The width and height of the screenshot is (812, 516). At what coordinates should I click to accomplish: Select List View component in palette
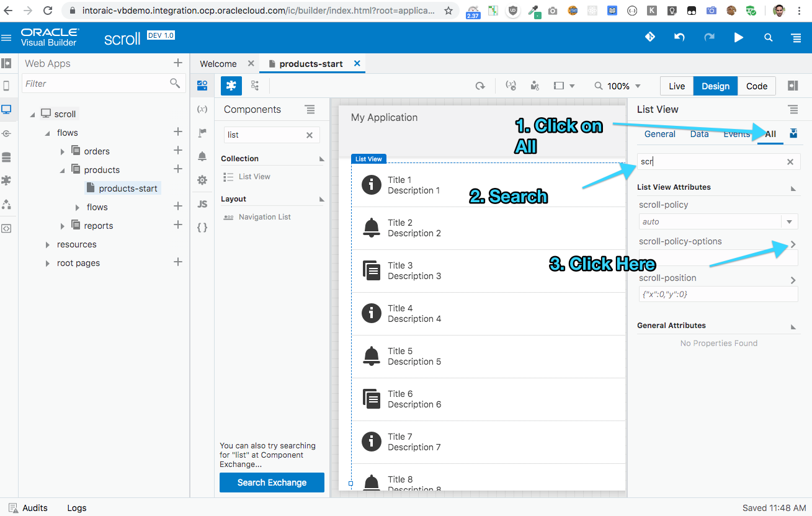(247, 177)
